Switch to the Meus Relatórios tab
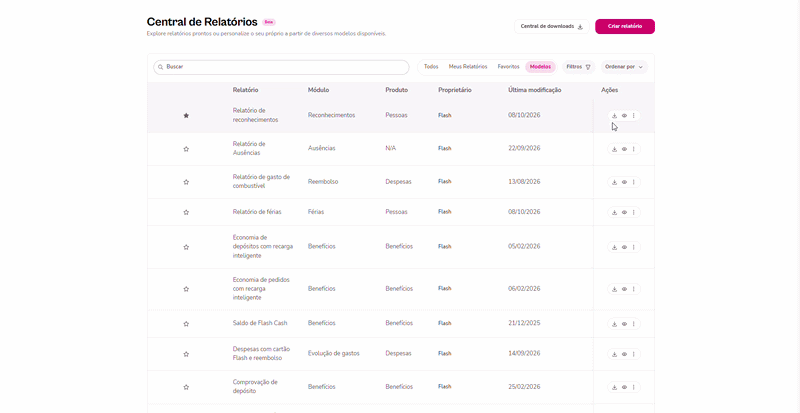Viewport: 800px width, 413px height. tap(468, 67)
